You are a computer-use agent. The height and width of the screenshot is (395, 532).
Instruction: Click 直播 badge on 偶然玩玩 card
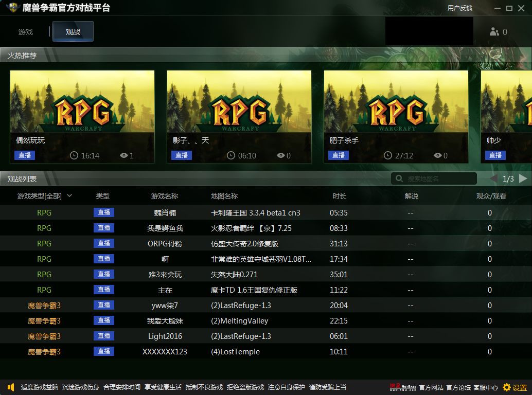pyautogui.click(x=25, y=155)
